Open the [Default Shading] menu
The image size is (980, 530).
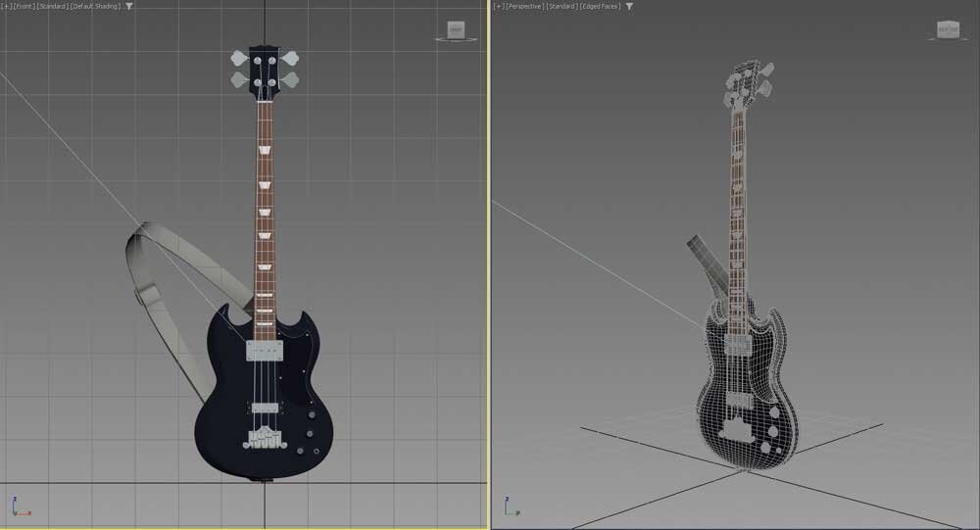click(96, 6)
